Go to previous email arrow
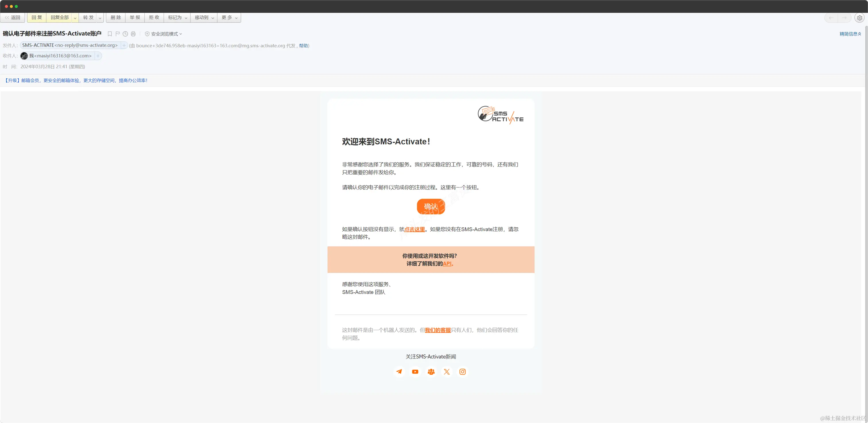The height and width of the screenshot is (423, 868). pos(831,18)
